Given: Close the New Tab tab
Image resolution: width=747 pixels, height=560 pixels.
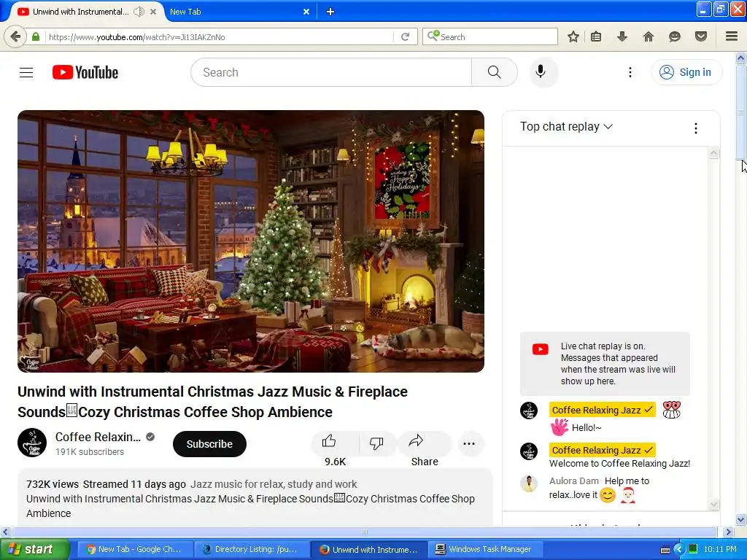Looking at the screenshot, I should [306, 12].
